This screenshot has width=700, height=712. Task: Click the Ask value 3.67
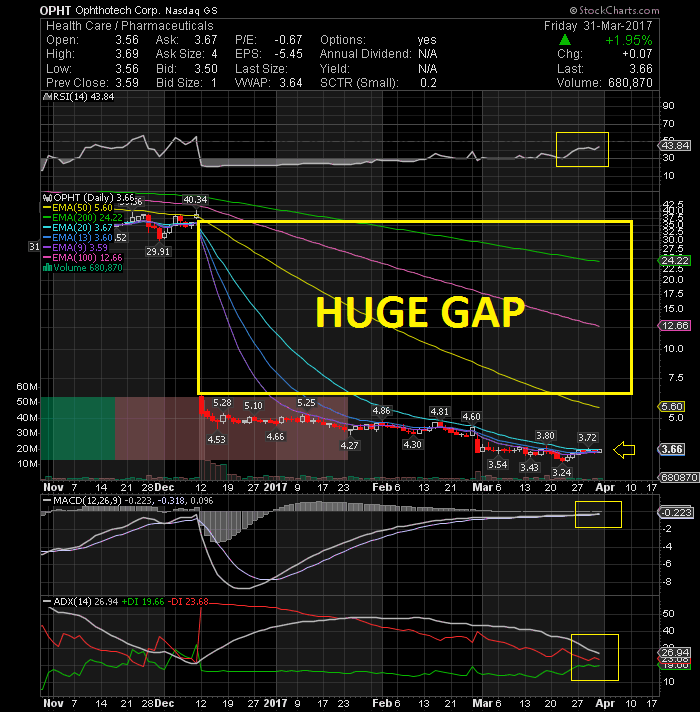[206, 40]
